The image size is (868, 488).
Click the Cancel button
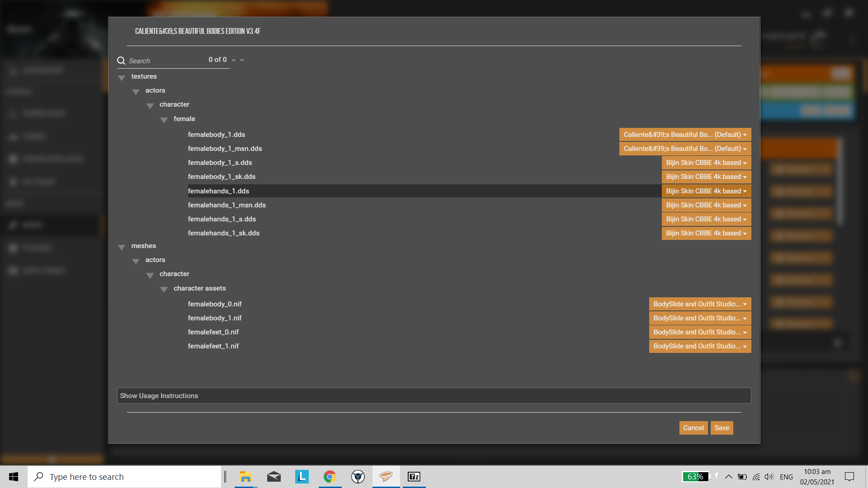(693, 428)
